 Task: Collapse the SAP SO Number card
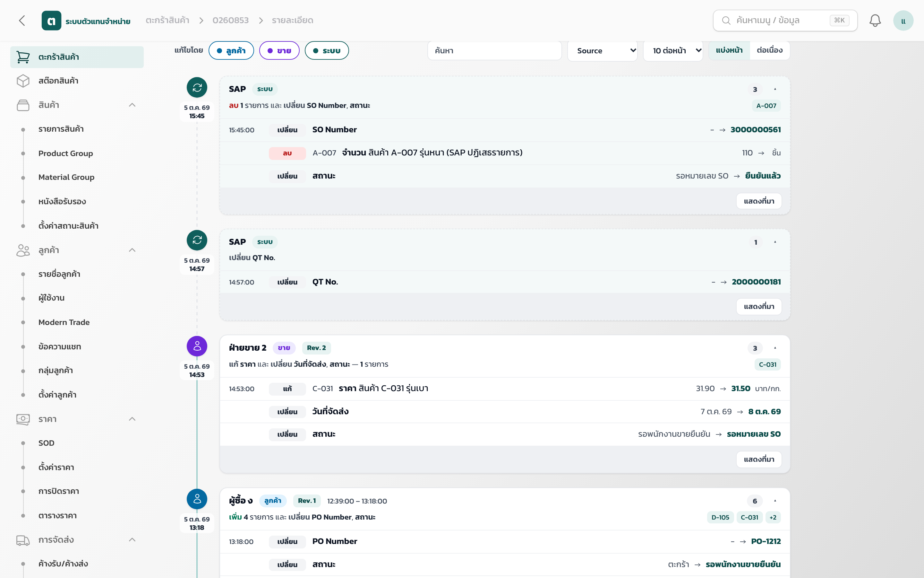pos(775,89)
